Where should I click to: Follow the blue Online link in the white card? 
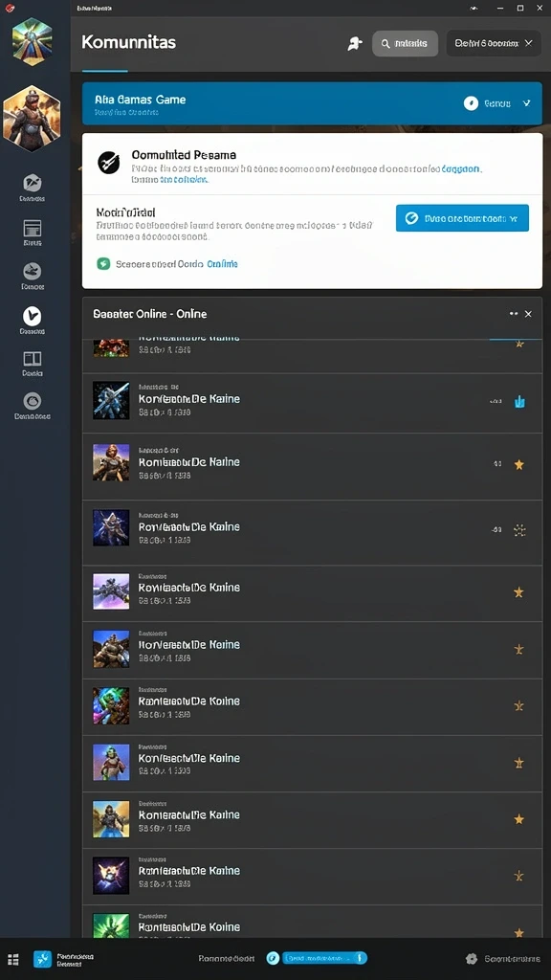[x=222, y=264]
